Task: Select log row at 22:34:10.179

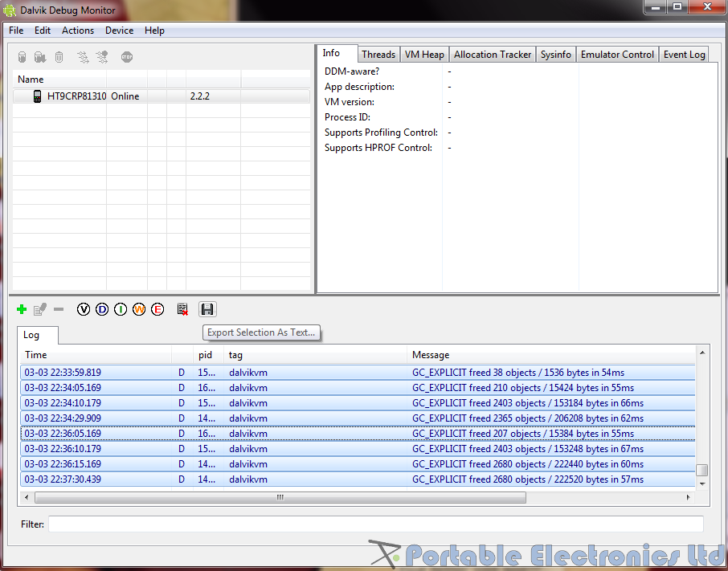Action: pos(358,403)
